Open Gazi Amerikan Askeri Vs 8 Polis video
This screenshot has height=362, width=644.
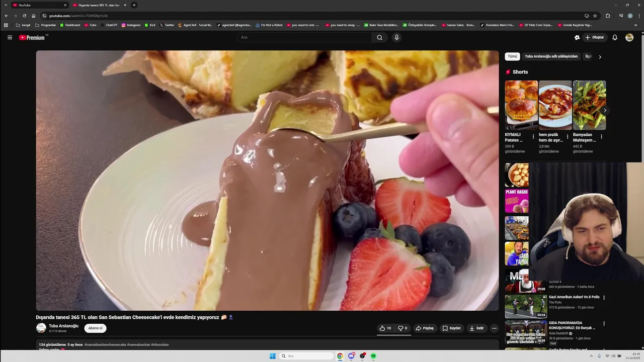(574, 297)
